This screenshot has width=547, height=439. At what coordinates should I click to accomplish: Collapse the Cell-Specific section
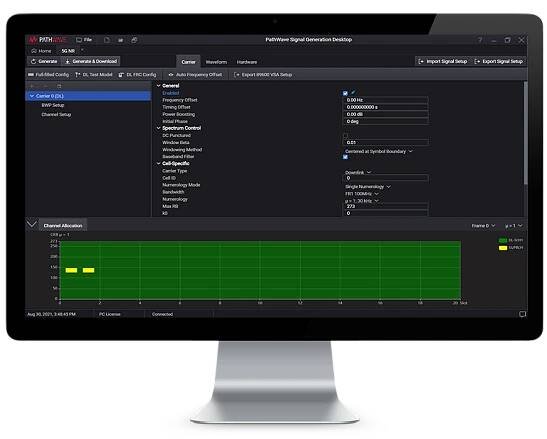(x=159, y=164)
